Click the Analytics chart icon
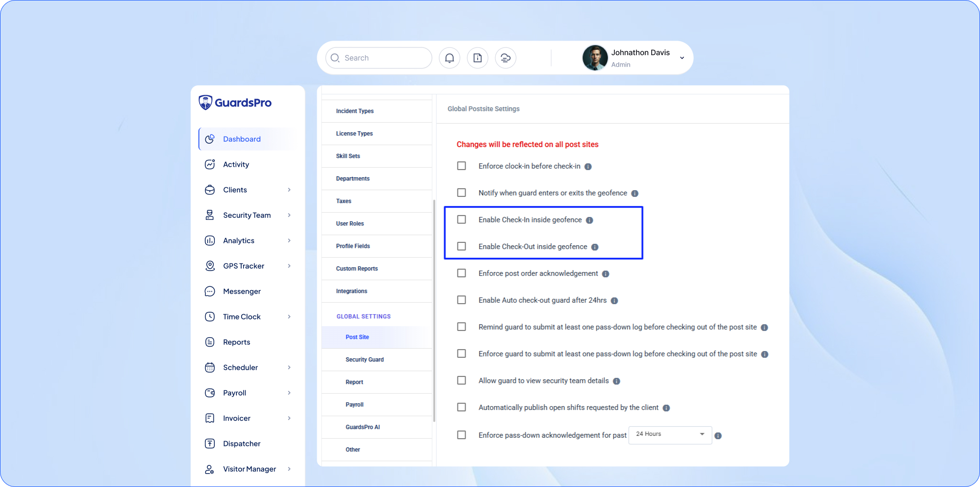The image size is (980, 487). pyautogui.click(x=210, y=240)
